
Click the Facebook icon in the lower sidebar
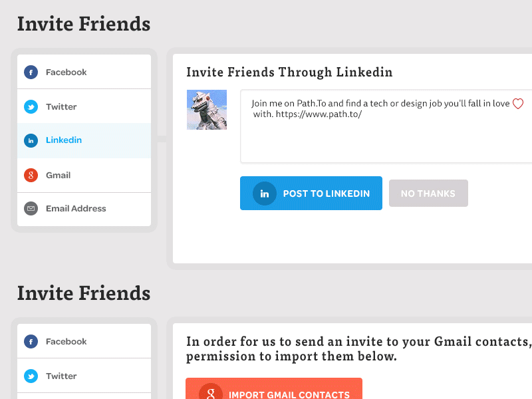coord(31,341)
